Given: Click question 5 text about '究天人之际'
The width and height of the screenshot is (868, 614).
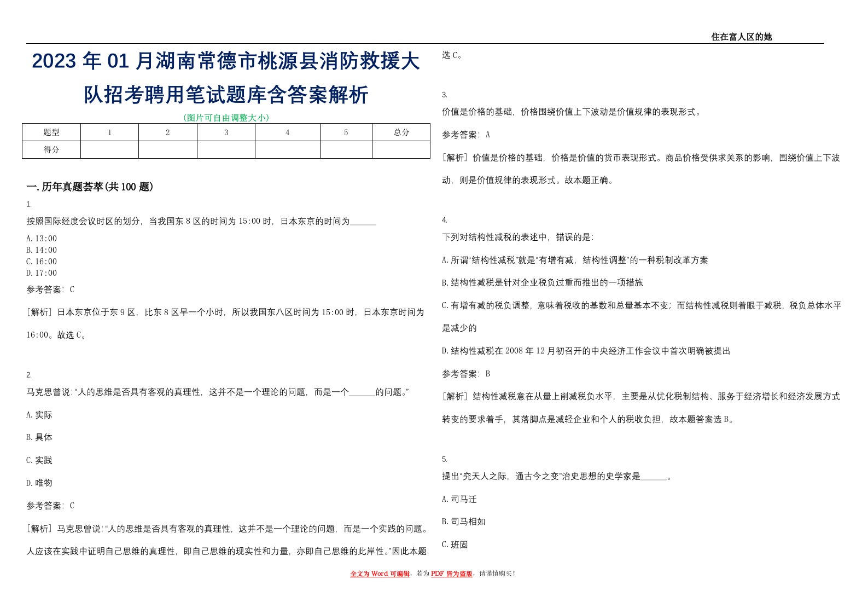Looking at the screenshot, I should coord(557,476).
